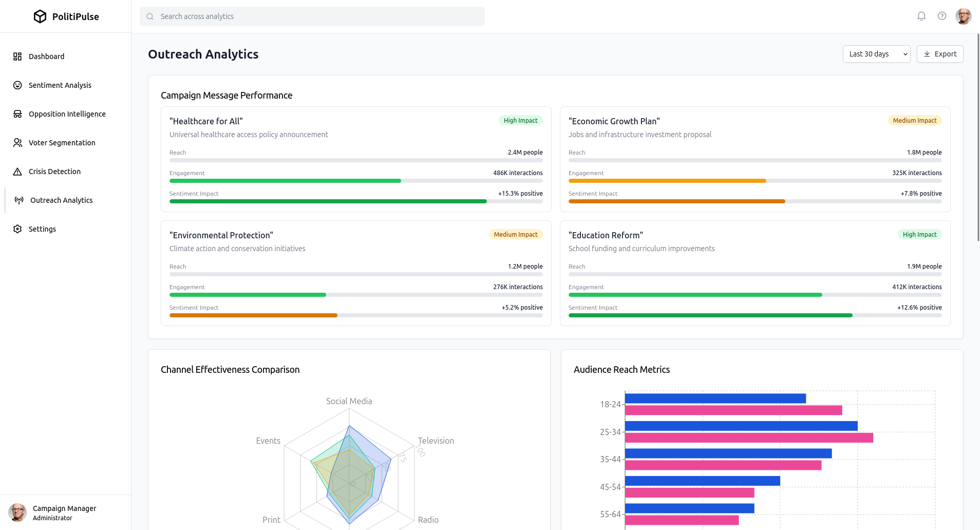Viewport: 980px width, 530px height.
Task: Click the Crisis Detection warning triangle icon
Action: 17,172
